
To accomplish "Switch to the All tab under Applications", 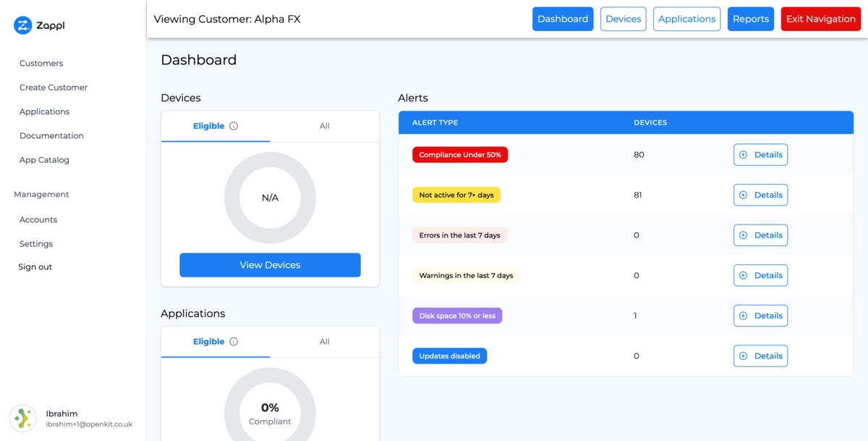I will [x=324, y=340].
